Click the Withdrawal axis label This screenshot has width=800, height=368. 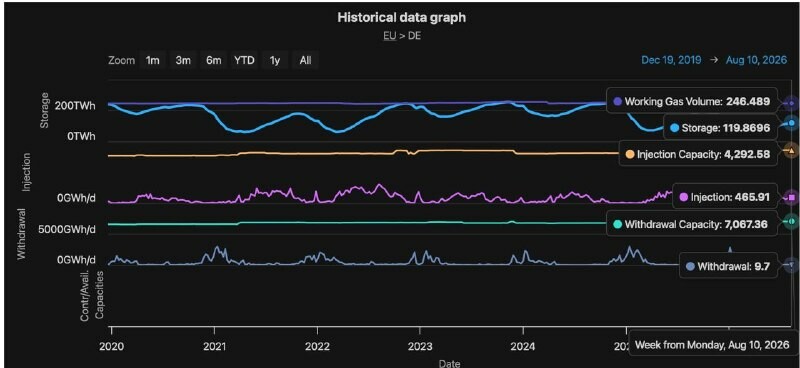point(21,233)
